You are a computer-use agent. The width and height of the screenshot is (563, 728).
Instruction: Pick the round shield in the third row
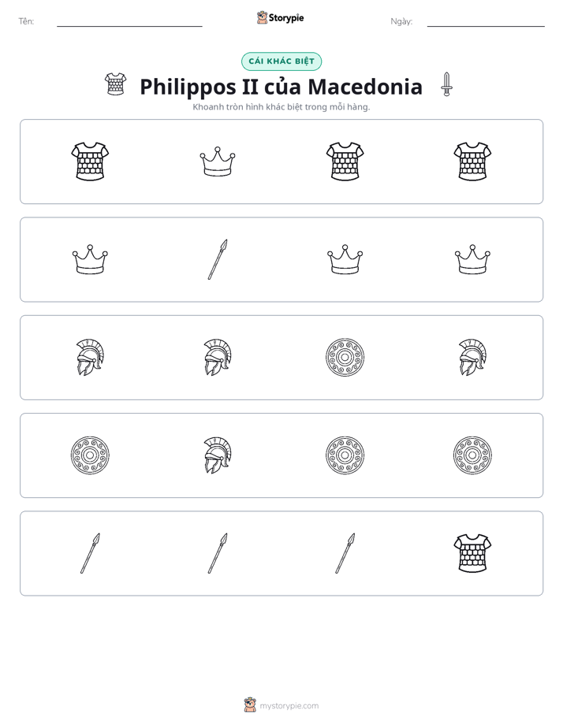(x=345, y=357)
